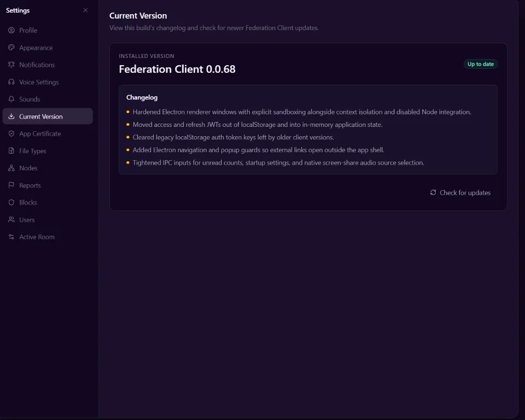Click Check for updates button
Image resolution: width=525 pixels, height=420 pixels.
click(x=460, y=192)
